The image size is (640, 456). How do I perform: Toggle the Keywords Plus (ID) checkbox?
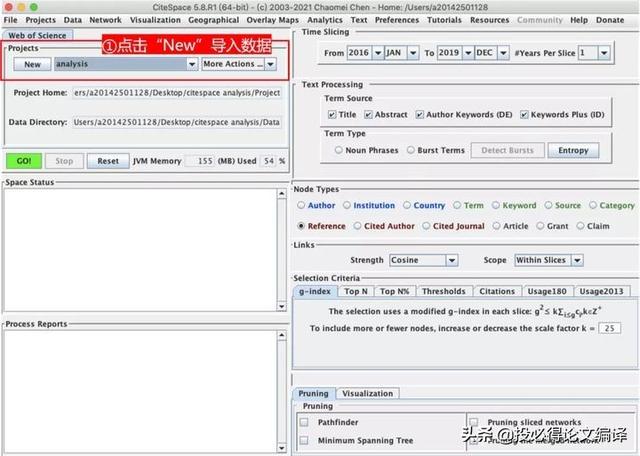click(x=524, y=115)
